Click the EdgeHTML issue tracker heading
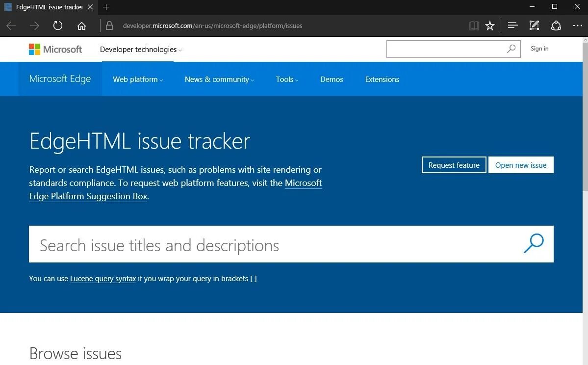 coord(139,141)
